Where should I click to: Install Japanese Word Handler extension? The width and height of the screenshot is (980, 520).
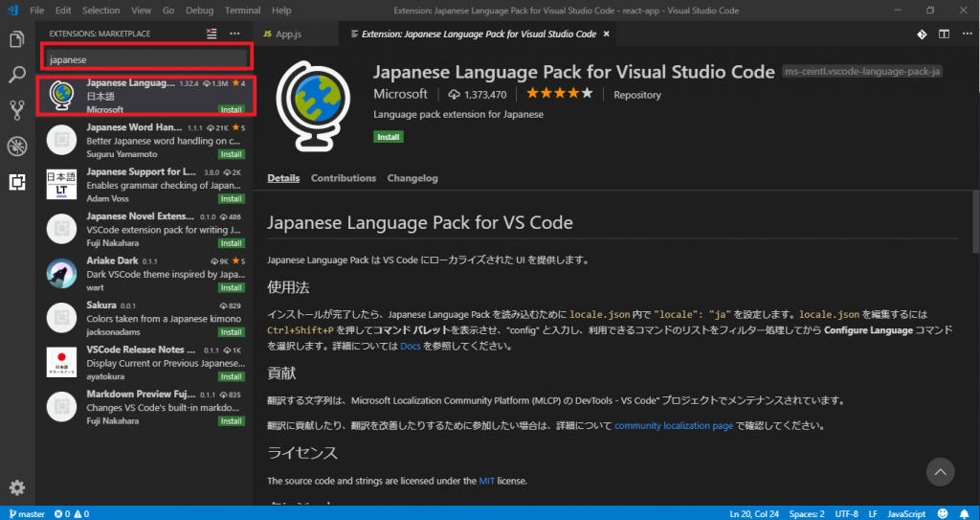pos(232,154)
